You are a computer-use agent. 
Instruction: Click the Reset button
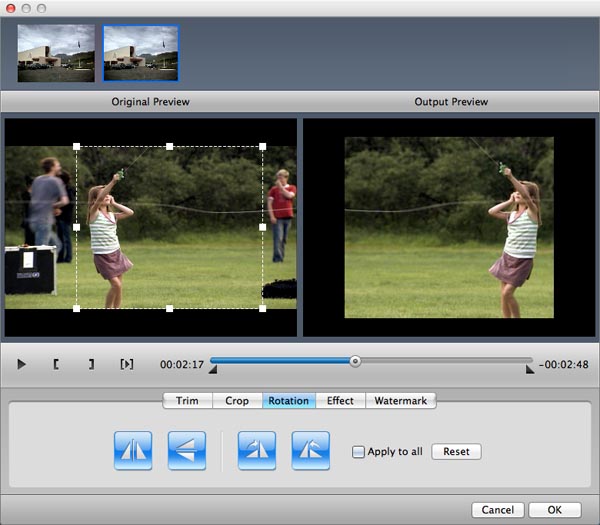pyautogui.click(x=456, y=452)
